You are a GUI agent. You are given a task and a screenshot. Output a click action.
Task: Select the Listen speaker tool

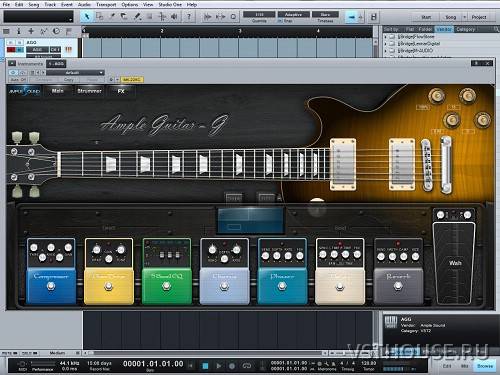[x=174, y=17]
